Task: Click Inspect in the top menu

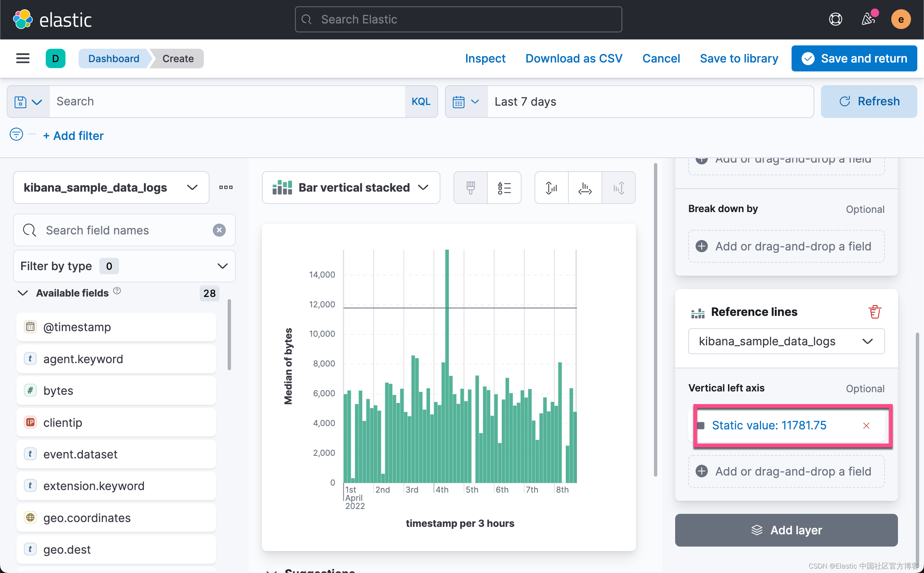Action: tap(485, 58)
